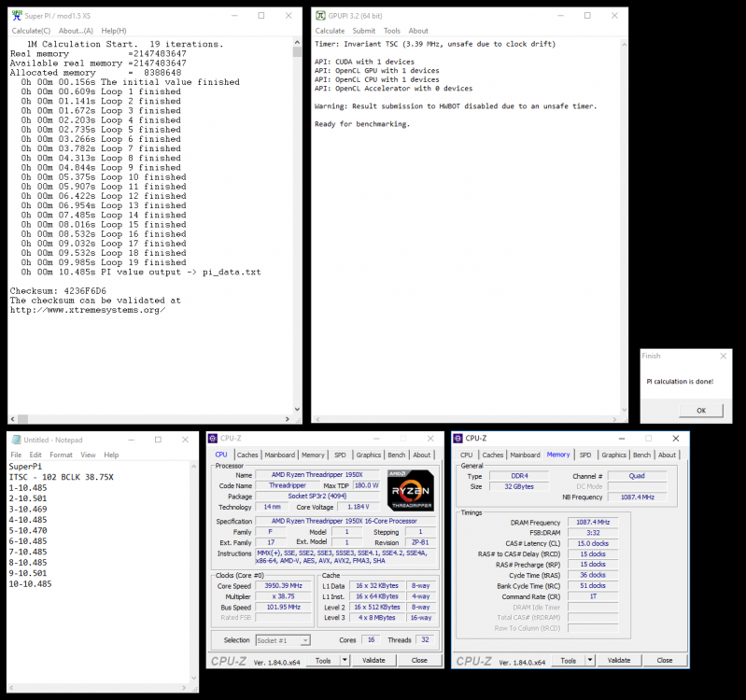Switch to Graphics tab in left CPU-Z window
The image size is (746, 700).
tap(369, 455)
